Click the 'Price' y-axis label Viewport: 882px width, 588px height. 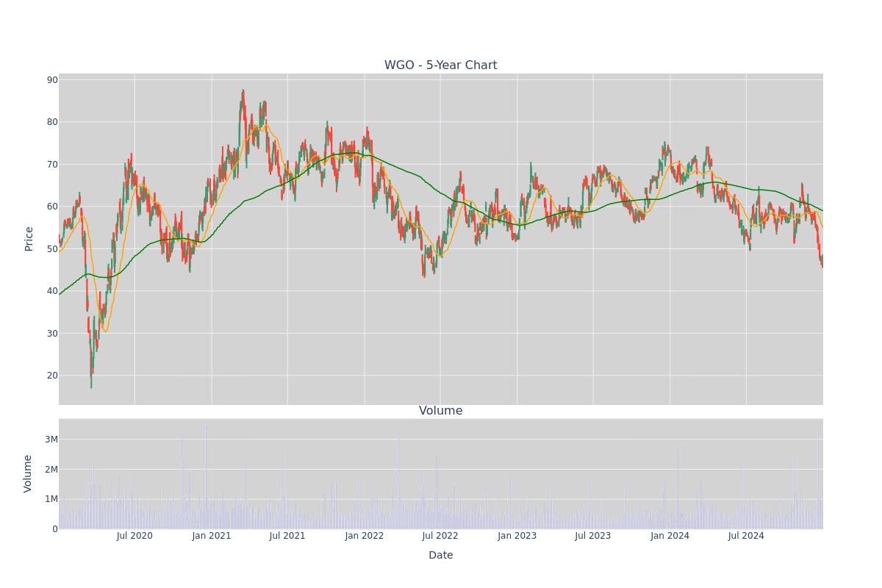tap(29, 239)
